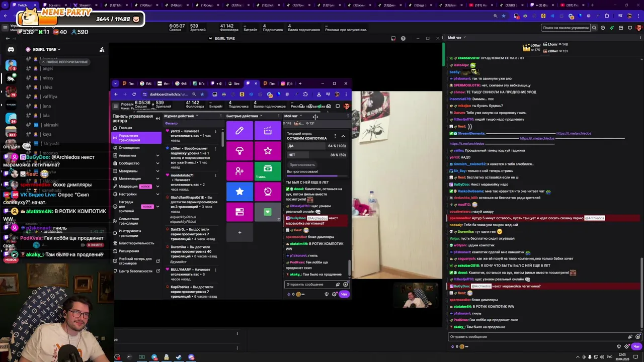644x362 pixels.
Task: Click the blue star quick action tile
Action: coord(239,191)
